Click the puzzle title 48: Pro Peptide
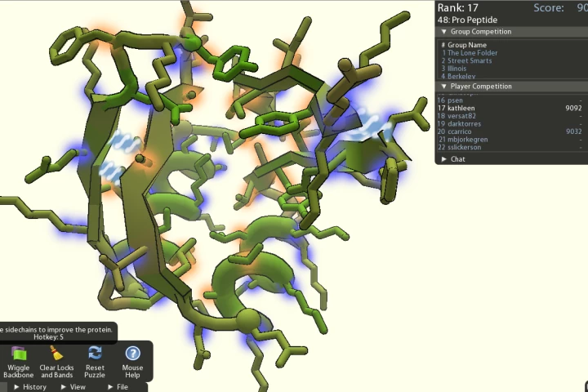The height and width of the screenshot is (392, 588). tap(467, 20)
